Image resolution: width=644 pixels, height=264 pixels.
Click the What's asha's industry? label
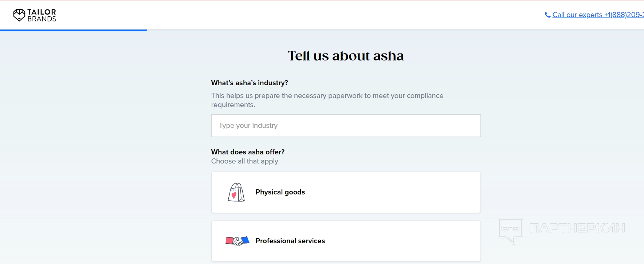pos(250,83)
